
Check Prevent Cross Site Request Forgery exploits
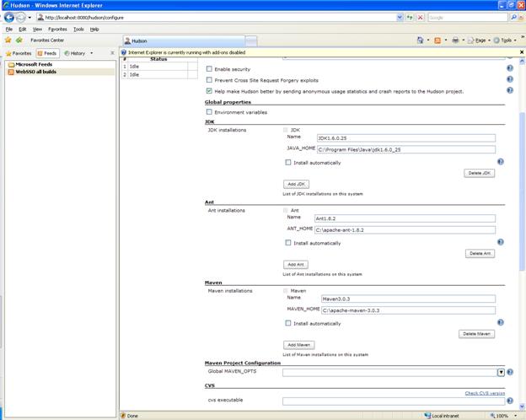coord(209,80)
